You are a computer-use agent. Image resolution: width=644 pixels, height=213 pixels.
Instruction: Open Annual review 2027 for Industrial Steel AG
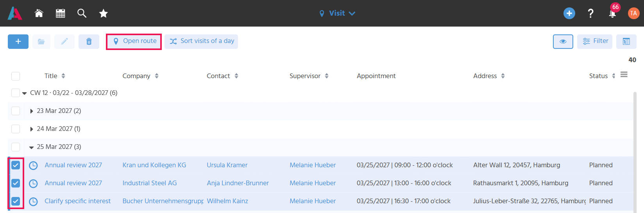(x=73, y=183)
